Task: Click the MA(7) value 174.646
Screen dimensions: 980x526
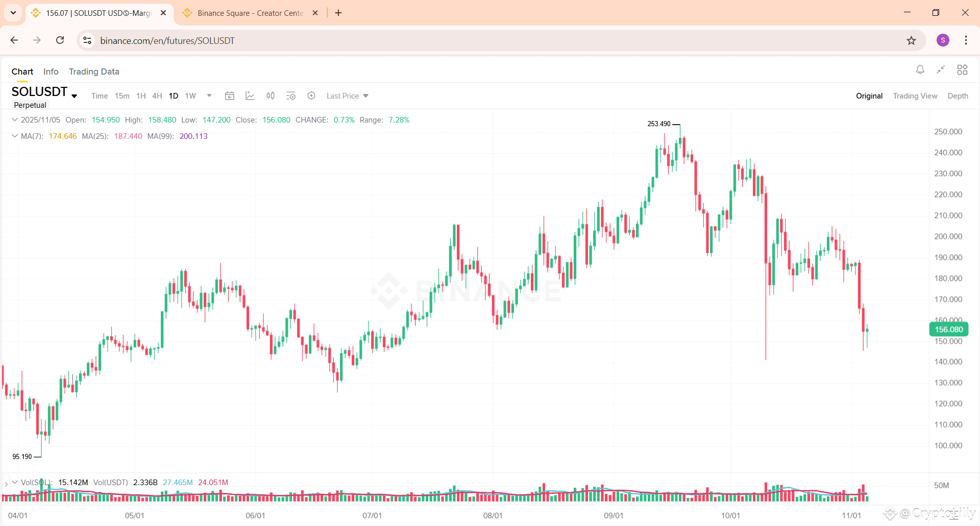Action: tap(63, 136)
